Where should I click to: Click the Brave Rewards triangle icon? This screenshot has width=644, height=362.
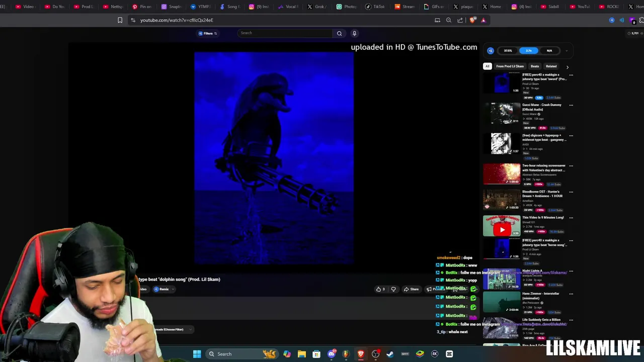(x=484, y=20)
